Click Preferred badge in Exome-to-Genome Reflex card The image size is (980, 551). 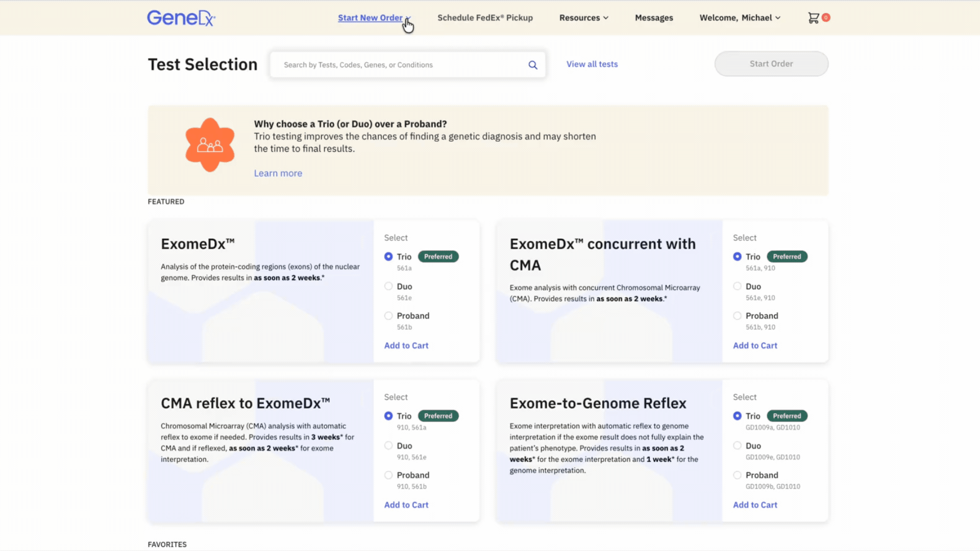tap(787, 416)
